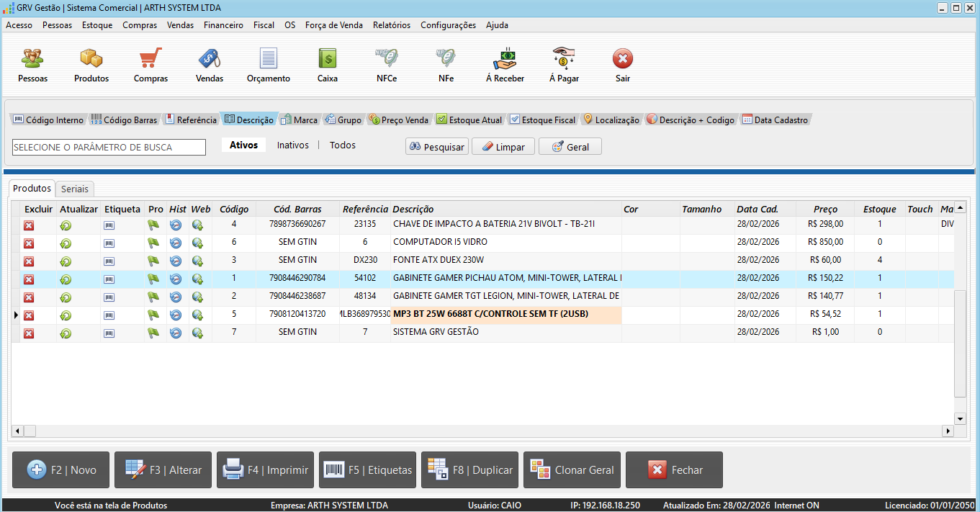Switch to the Seriais tab
Image resolution: width=980 pixels, height=512 pixels.
75,189
